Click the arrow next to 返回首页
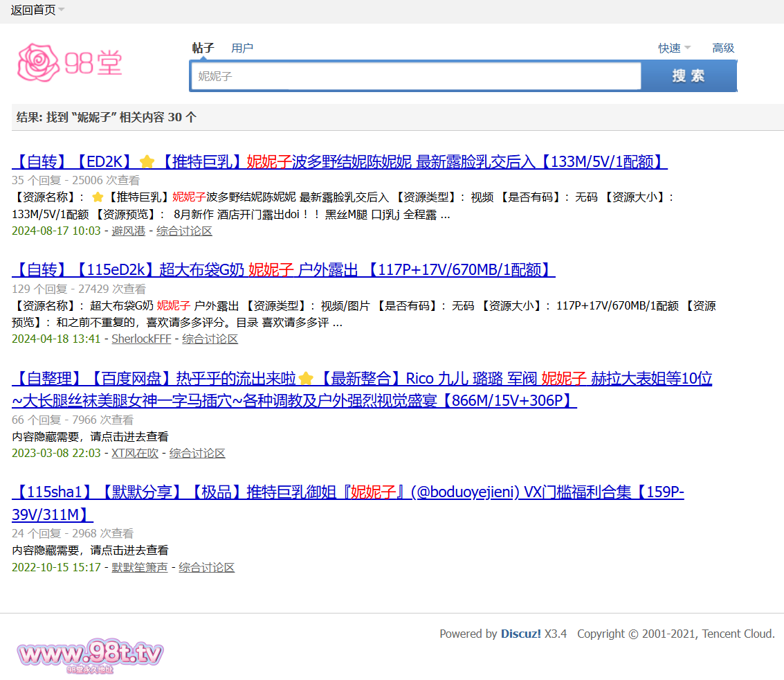Viewport: 784px width, 680px height. tap(62, 10)
